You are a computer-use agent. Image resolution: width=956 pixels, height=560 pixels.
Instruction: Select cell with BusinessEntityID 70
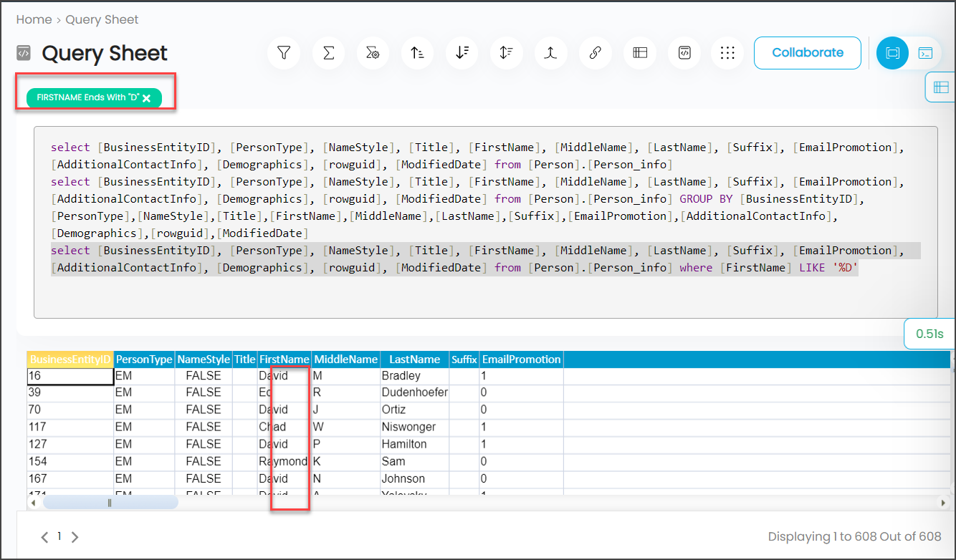(70, 410)
